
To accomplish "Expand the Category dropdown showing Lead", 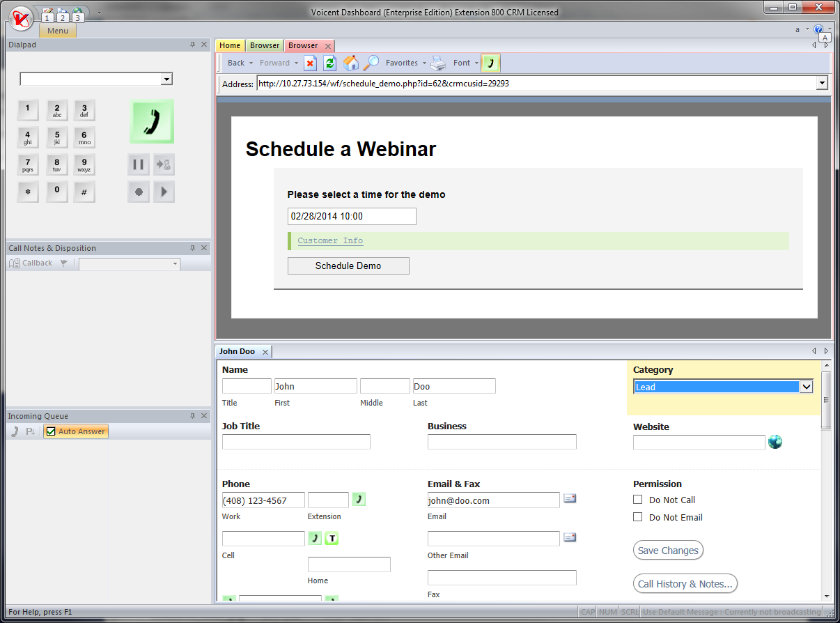I will pyautogui.click(x=806, y=387).
